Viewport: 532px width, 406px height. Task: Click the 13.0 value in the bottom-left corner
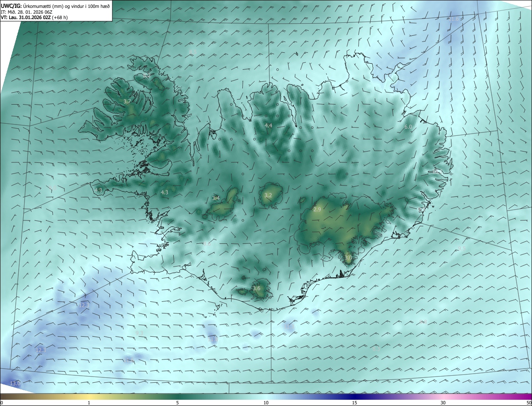[15, 384]
